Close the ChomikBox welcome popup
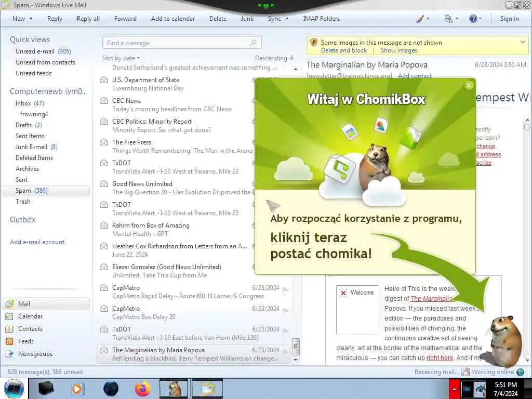This screenshot has height=399, width=532. [469, 86]
